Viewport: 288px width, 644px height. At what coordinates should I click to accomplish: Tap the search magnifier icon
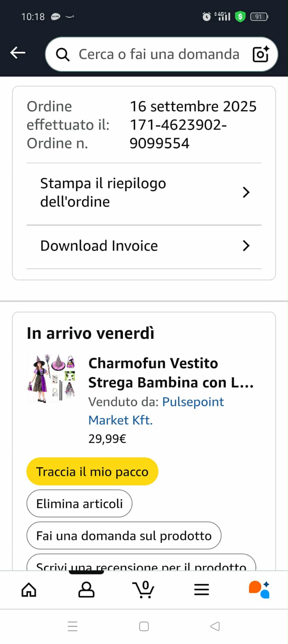63,55
